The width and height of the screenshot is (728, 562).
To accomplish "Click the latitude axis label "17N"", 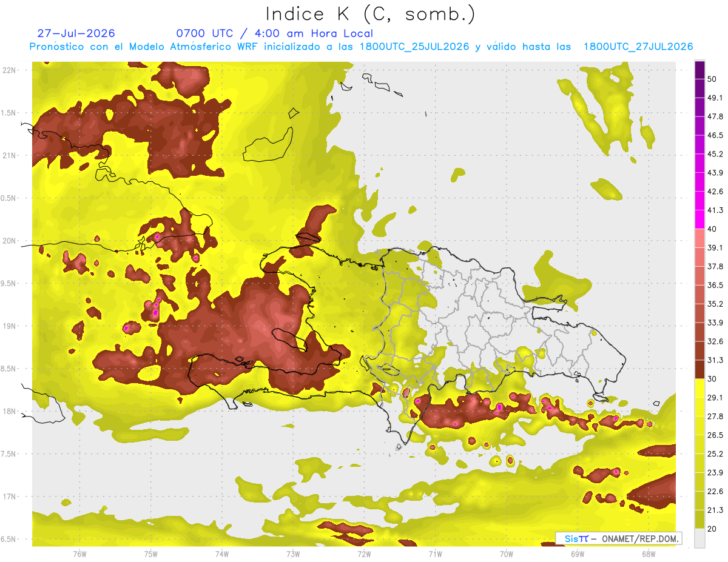I will (x=10, y=497).
